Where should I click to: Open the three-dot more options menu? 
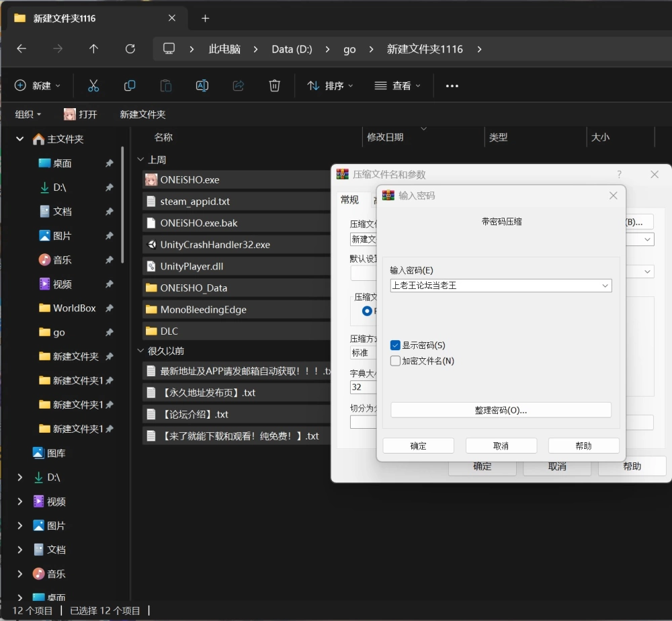click(x=452, y=86)
